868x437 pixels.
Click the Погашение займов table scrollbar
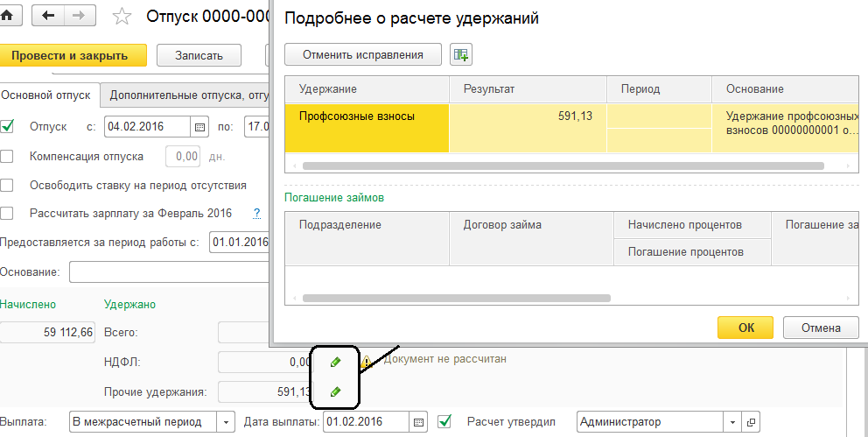[x=457, y=298]
